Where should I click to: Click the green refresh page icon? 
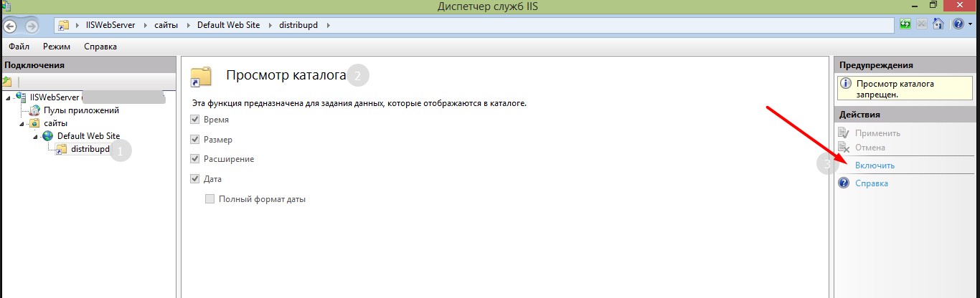pyautogui.click(x=906, y=24)
